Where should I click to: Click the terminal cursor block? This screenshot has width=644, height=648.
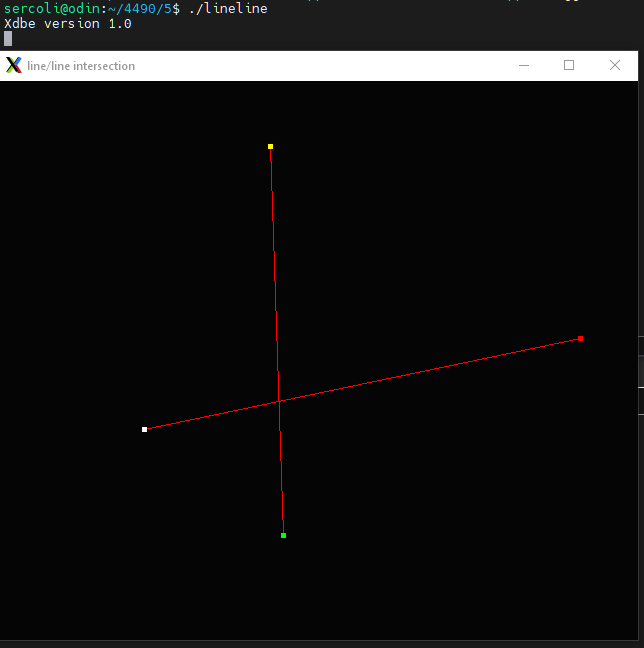(8, 39)
